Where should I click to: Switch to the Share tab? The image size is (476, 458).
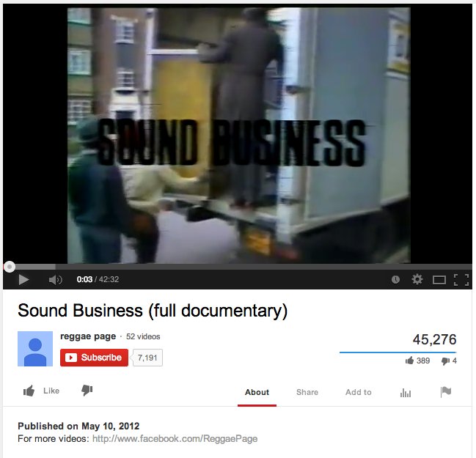coord(307,392)
